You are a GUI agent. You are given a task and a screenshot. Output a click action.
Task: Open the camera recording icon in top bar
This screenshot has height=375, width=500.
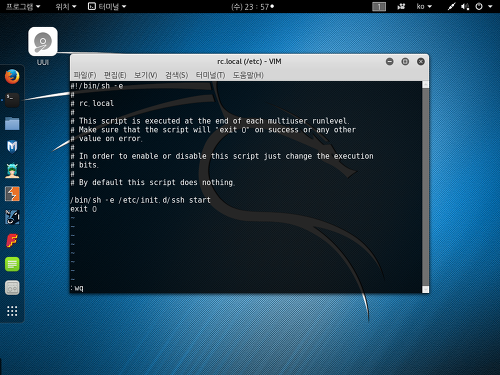click(401, 6)
